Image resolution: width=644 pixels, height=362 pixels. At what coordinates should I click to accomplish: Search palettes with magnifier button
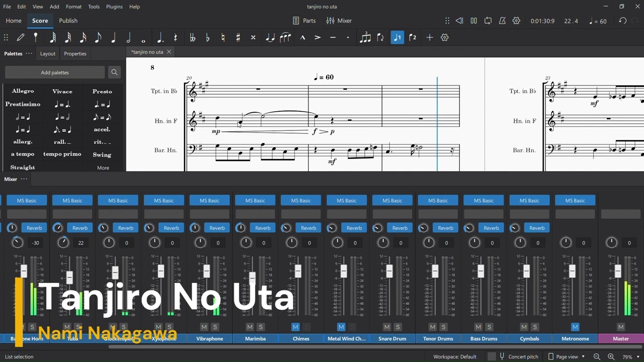[x=114, y=72]
